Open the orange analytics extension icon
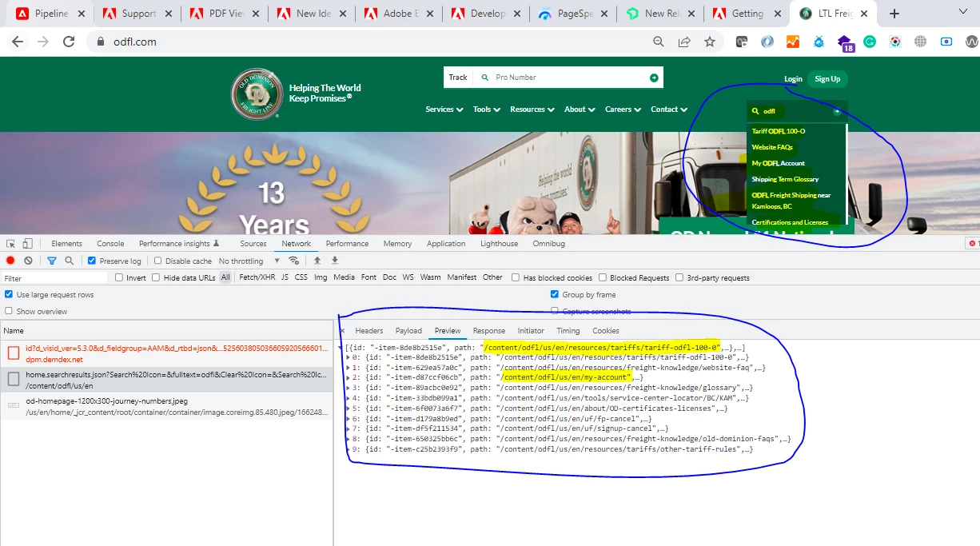Viewport: 980px width, 546px height. click(x=793, y=42)
